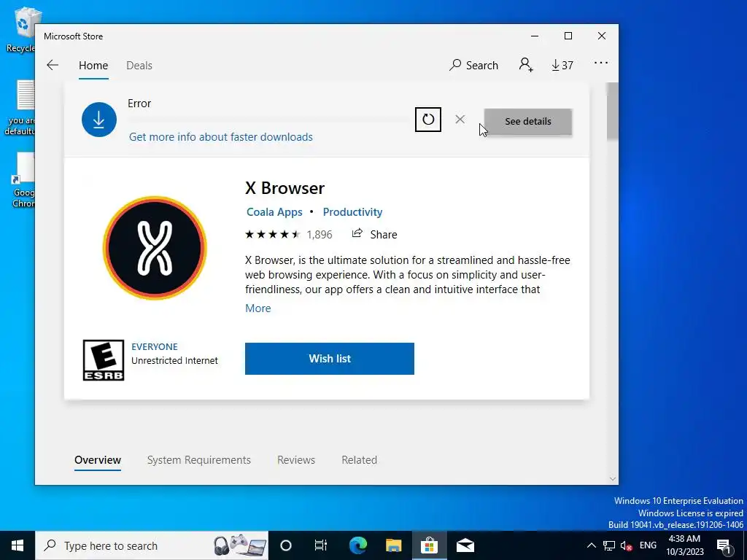Viewport: 747px width, 560px height.
Task: Open downloads and updates (37)
Action: [x=562, y=65]
